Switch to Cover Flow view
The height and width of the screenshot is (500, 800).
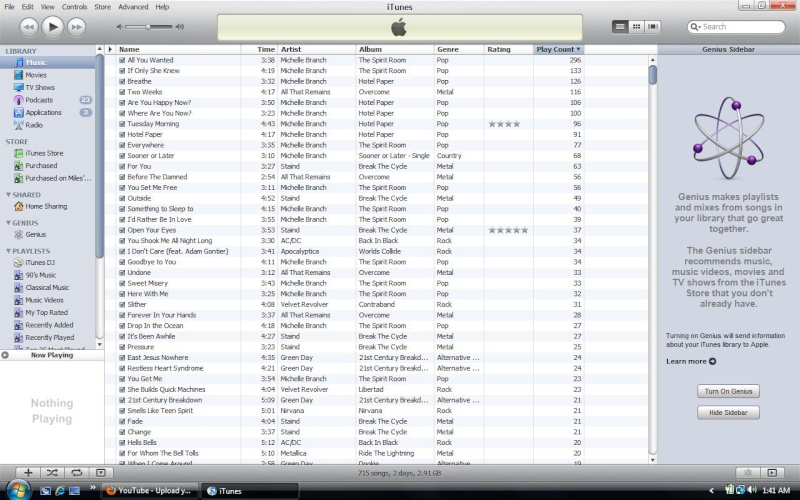click(x=653, y=27)
